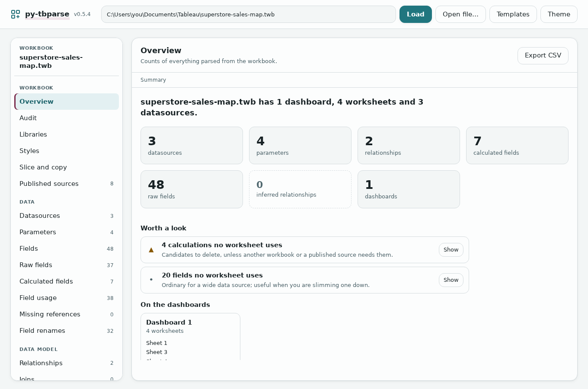The height and width of the screenshot is (389, 588).
Task: Show the 4 calculations with no worksheet uses
Action: [451, 250]
